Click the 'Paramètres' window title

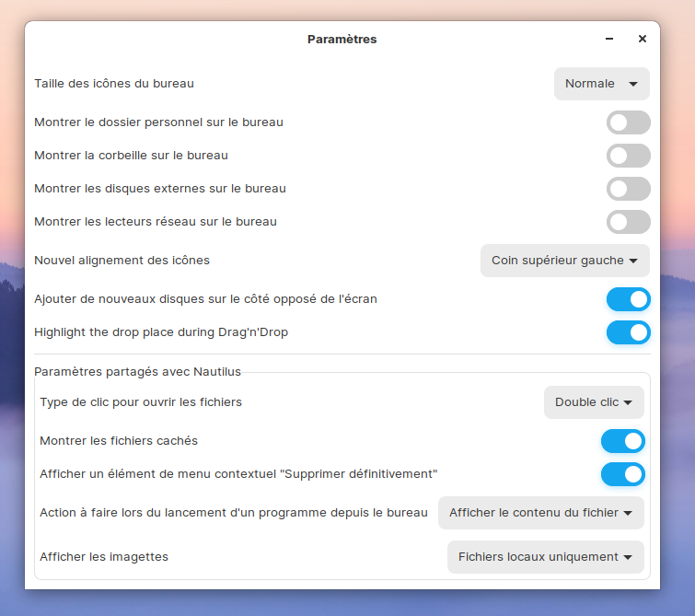tap(342, 39)
